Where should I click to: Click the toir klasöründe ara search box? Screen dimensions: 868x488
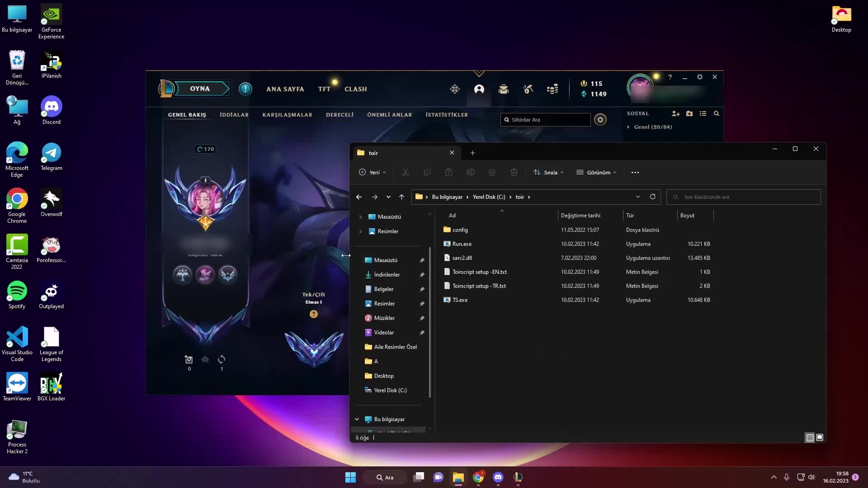pyautogui.click(x=744, y=197)
